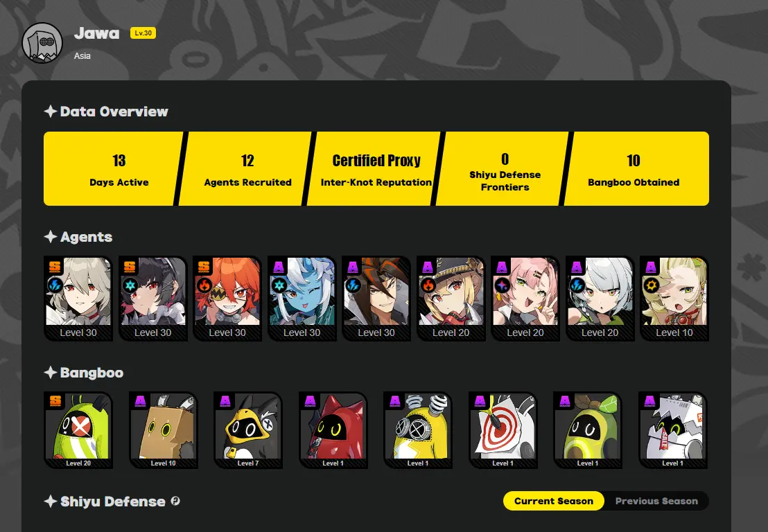Click the Shiyu Defense help question icon
The image size is (768, 532).
(x=175, y=501)
